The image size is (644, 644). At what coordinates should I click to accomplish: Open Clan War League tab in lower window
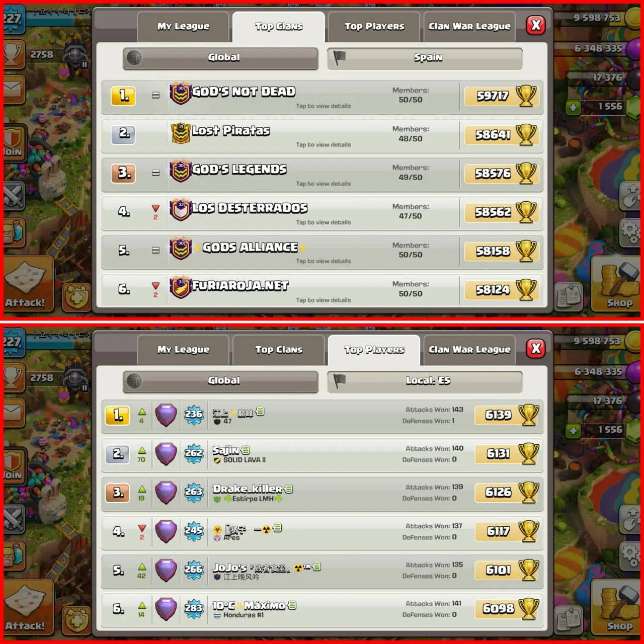click(x=469, y=350)
